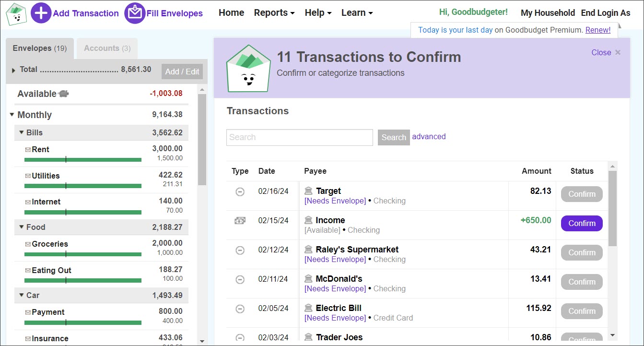Click the Payee column header
This screenshot has height=346, width=644.
coord(315,171)
